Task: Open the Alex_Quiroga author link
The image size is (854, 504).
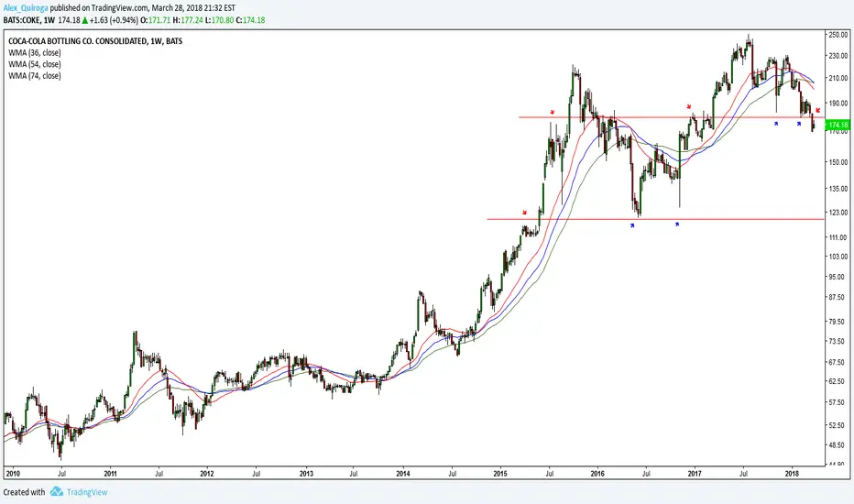Action: (26, 8)
